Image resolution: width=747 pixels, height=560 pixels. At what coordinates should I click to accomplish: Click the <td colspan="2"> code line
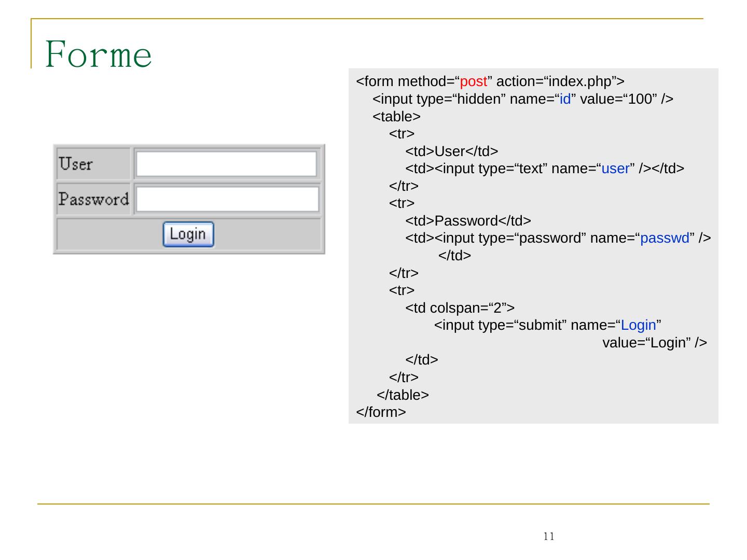pos(460,308)
